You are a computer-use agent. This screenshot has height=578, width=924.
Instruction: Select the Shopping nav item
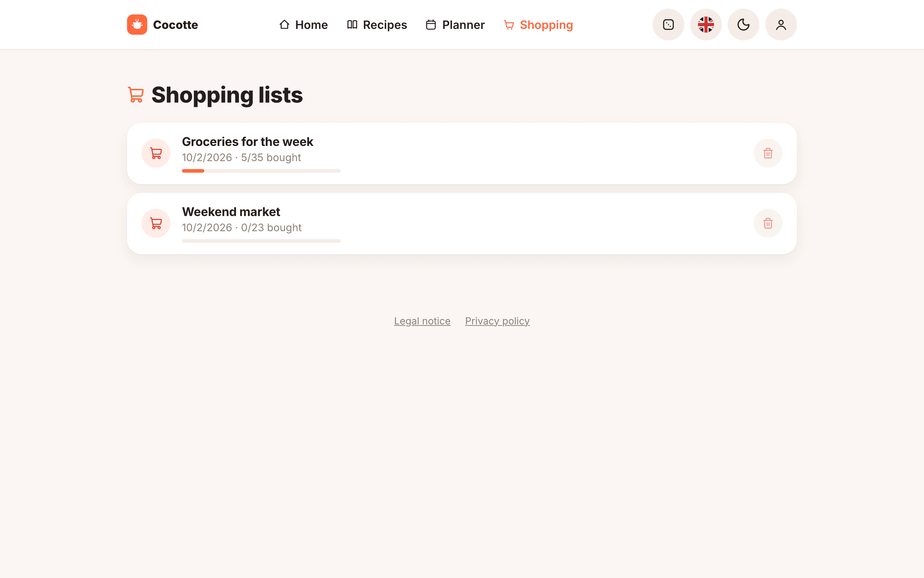pyautogui.click(x=539, y=25)
